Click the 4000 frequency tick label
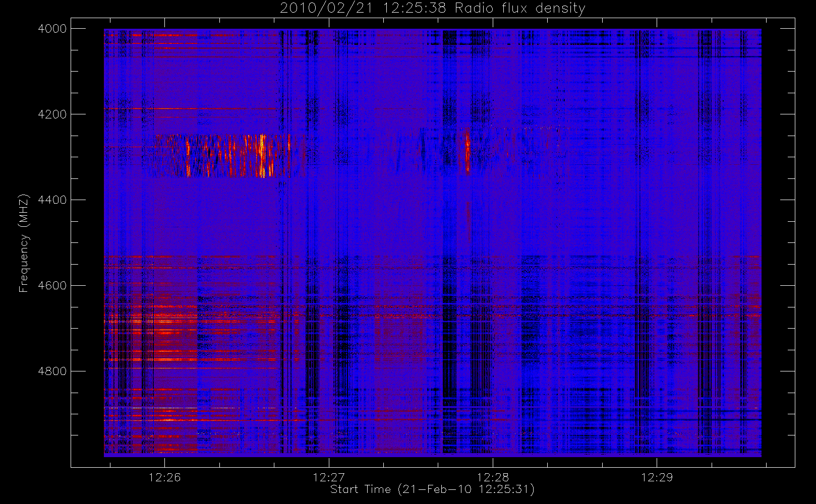The height and width of the screenshot is (504, 816). click(52, 29)
